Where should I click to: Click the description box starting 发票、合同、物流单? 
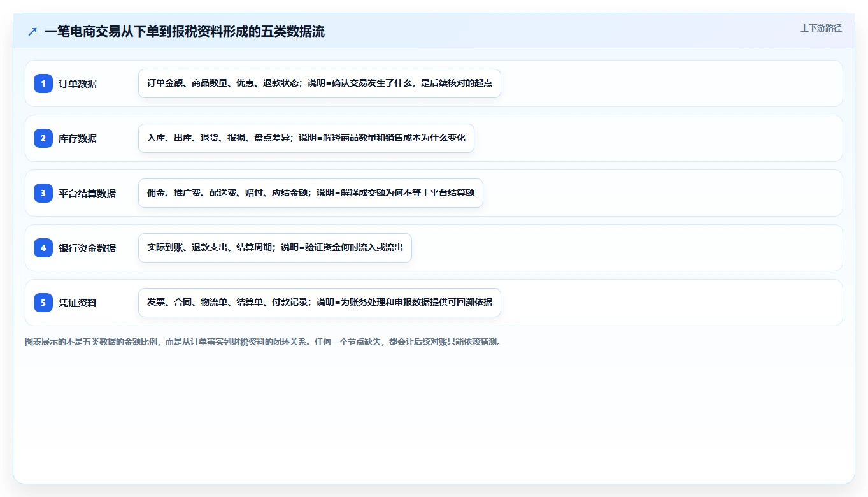pyautogui.click(x=320, y=303)
